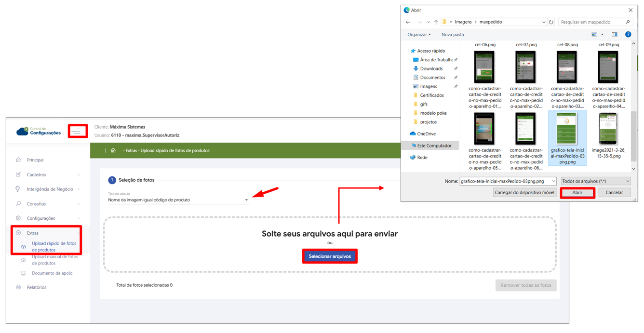
Task: Select thumbnail como-cadastrar-cartao...aparelho-02
Action: coord(526,67)
